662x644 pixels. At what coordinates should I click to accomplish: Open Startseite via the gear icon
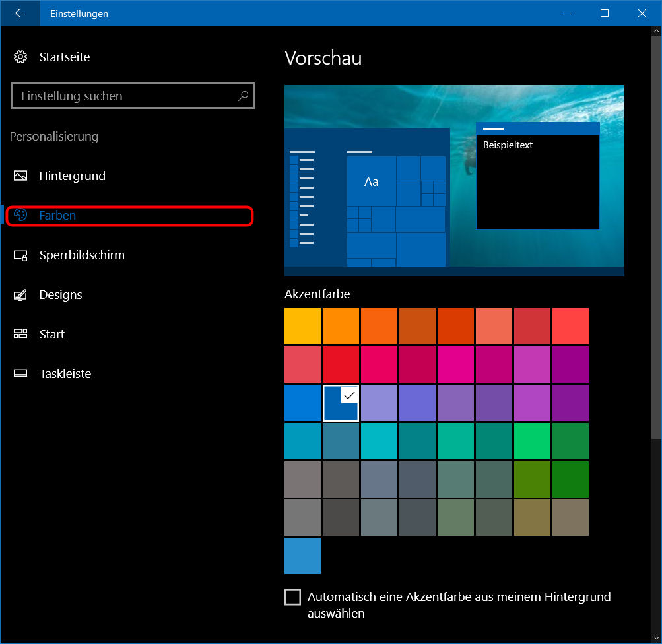point(20,57)
